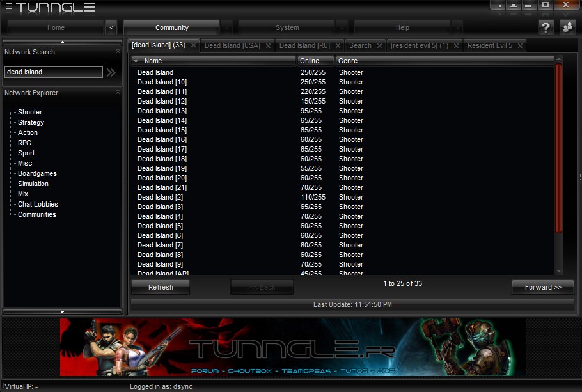Select Simulation in Network Explorer tree

33,184
